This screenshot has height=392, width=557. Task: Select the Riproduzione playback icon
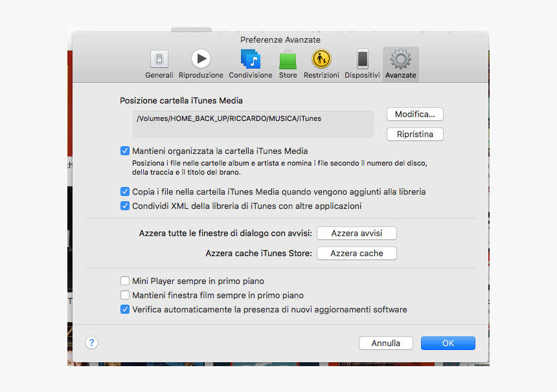tap(201, 59)
